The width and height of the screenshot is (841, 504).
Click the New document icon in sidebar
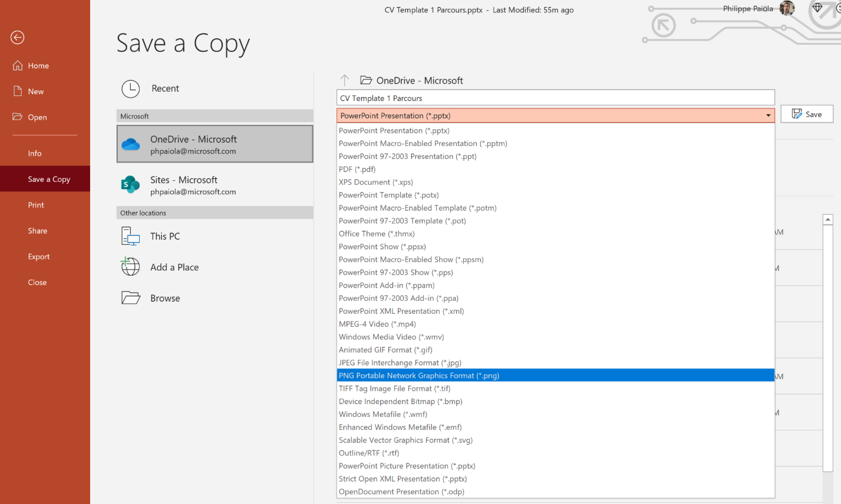(x=18, y=91)
